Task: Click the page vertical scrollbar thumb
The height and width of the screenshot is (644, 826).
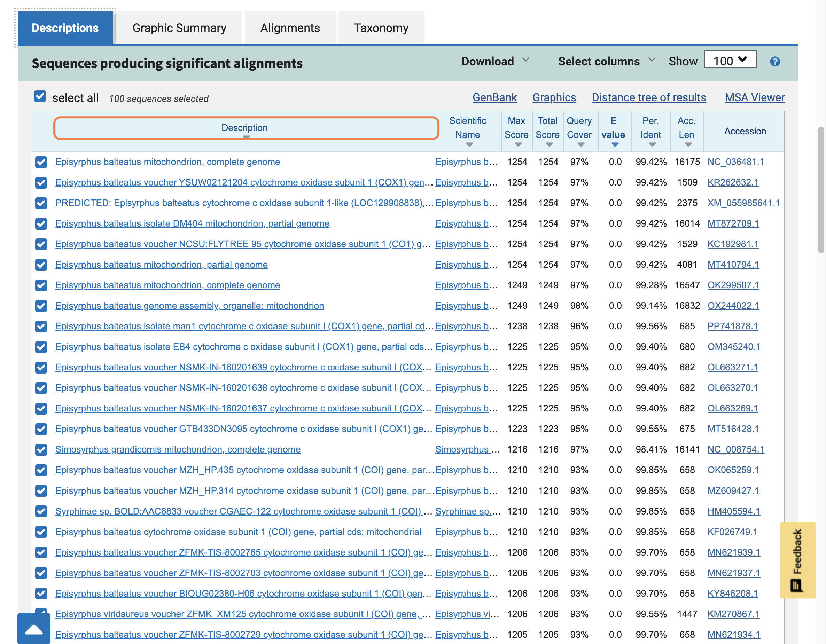Action: coord(821,190)
